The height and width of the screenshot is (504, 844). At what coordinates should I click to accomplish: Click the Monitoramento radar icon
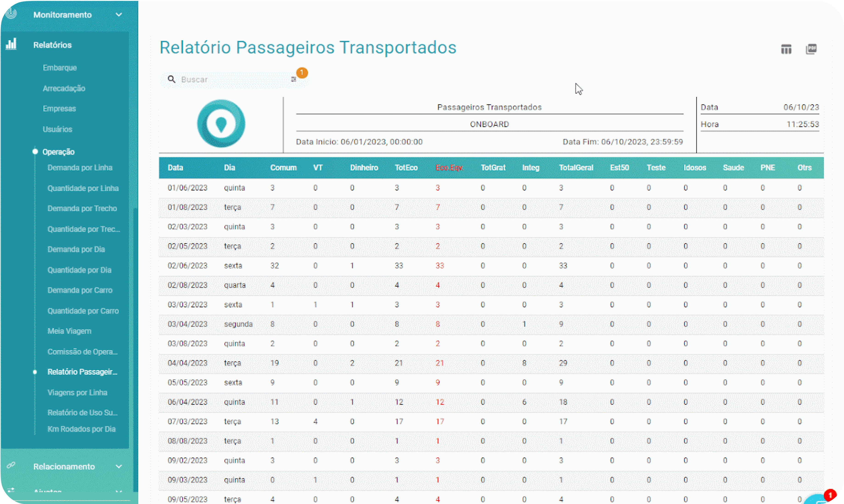pyautogui.click(x=11, y=14)
